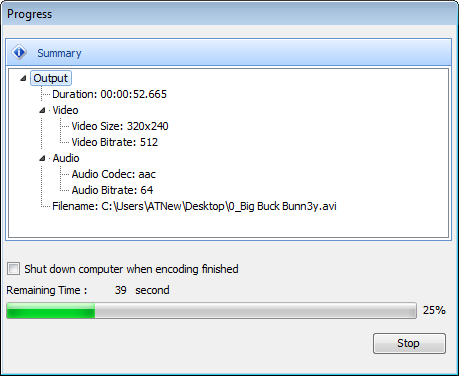Select Video Size 320x240 entry
The width and height of the screenshot is (459, 376).
coord(120,126)
